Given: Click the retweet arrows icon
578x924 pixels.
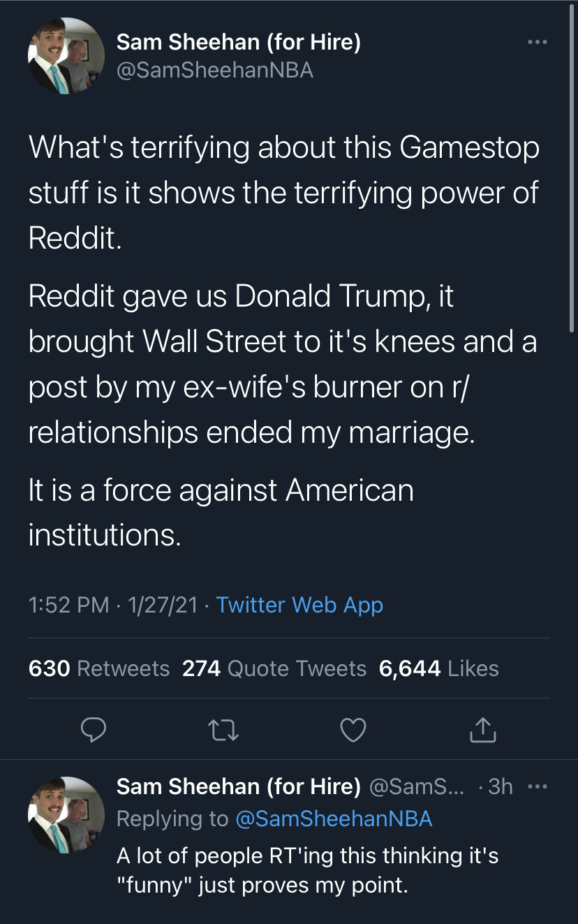Looking at the screenshot, I should click(223, 730).
